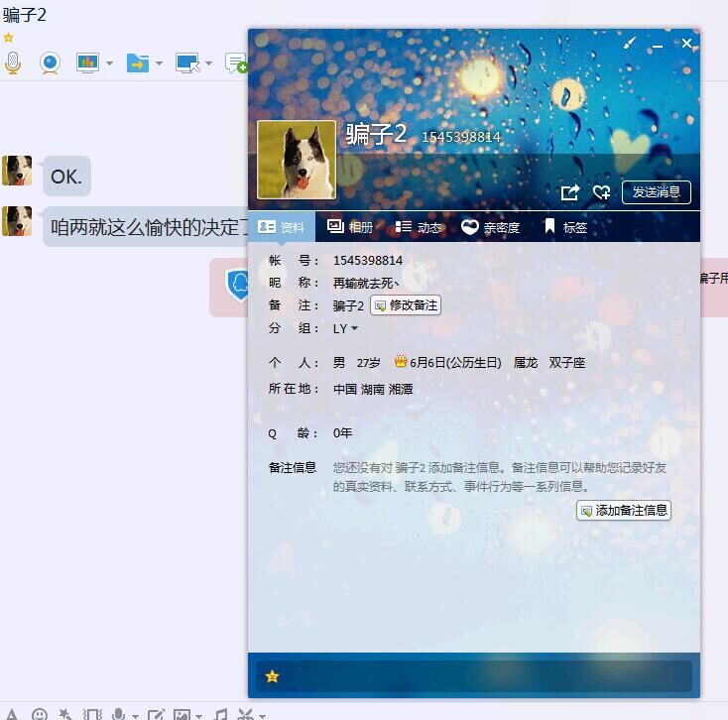Click the remote presentation monitor icon
This screenshot has width=728, height=720.
(x=87, y=62)
